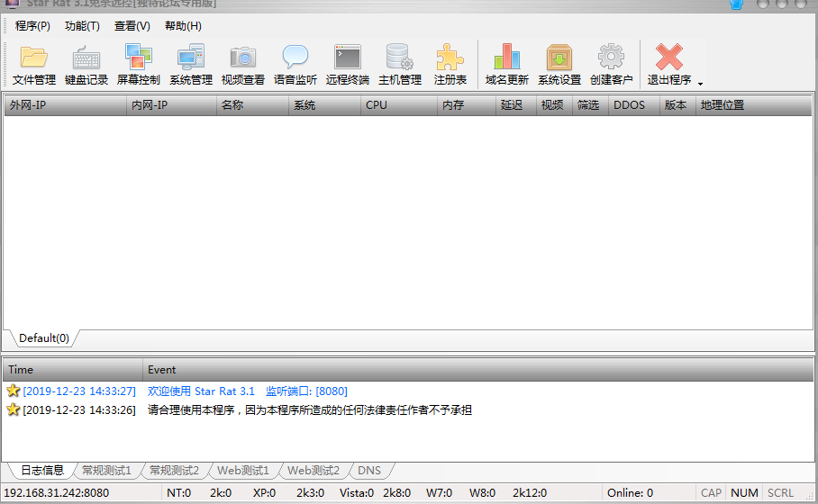Click the 192.168.31.242:8080 status bar address
The height and width of the screenshot is (504, 818).
(57, 493)
